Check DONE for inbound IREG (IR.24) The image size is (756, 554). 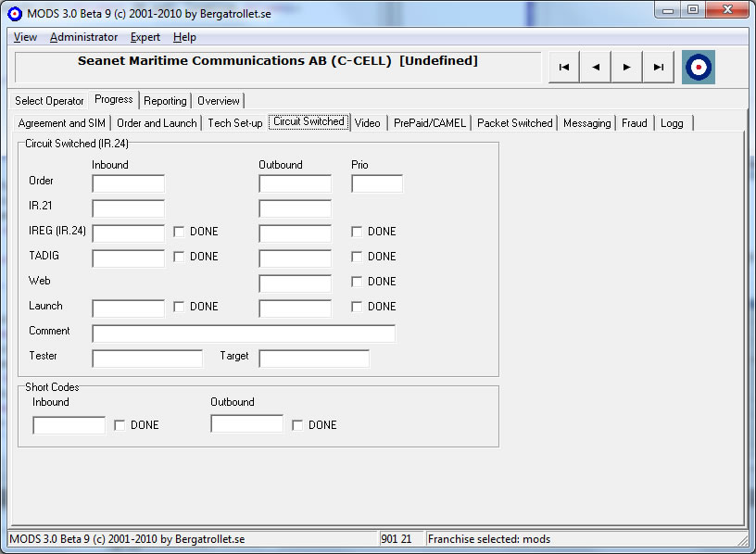(179, 232)
